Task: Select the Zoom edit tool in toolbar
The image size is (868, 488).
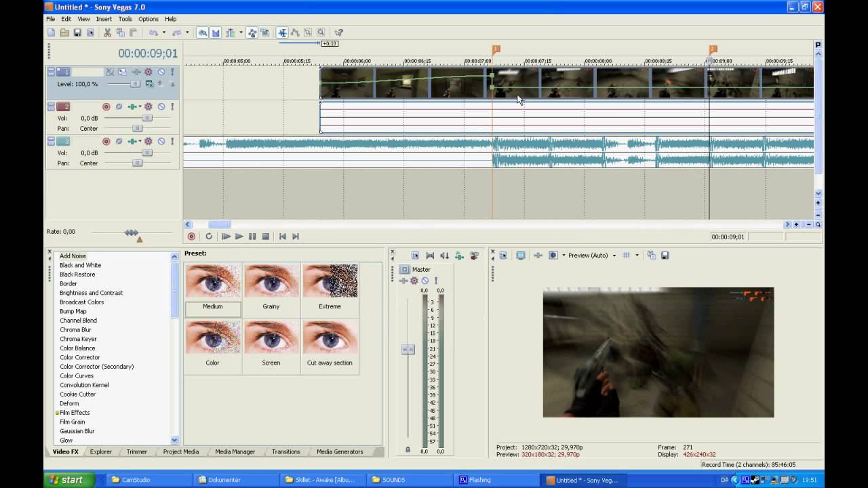Action: click(x=321, y=33)
